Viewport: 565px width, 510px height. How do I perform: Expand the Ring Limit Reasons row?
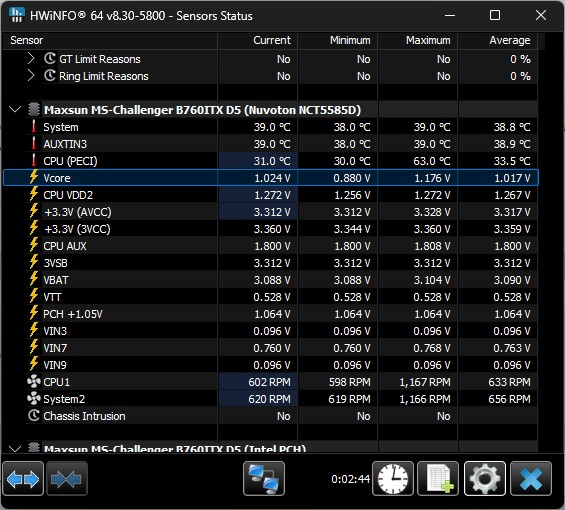click(x=31, y=76)
